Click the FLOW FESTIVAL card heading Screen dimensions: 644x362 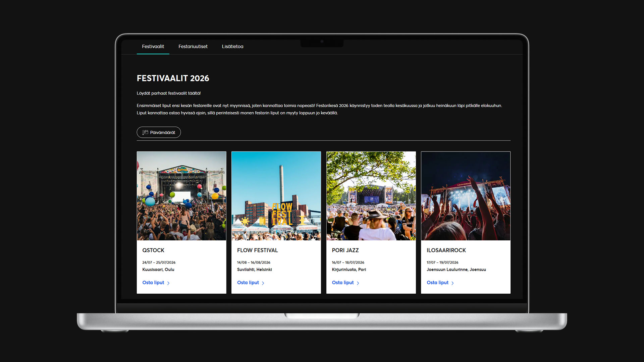point(257,250)
